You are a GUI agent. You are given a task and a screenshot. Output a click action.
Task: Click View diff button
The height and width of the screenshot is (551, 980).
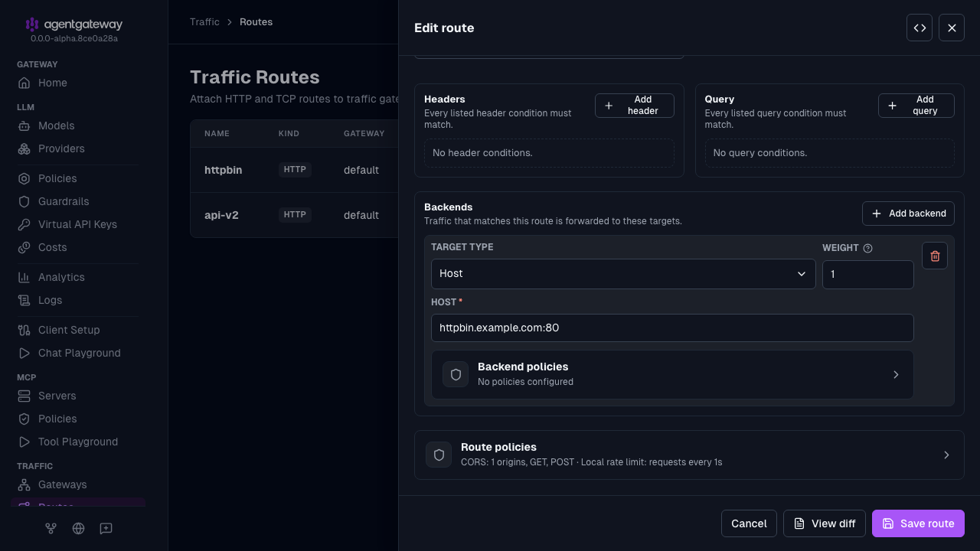(x=825, y=523)
